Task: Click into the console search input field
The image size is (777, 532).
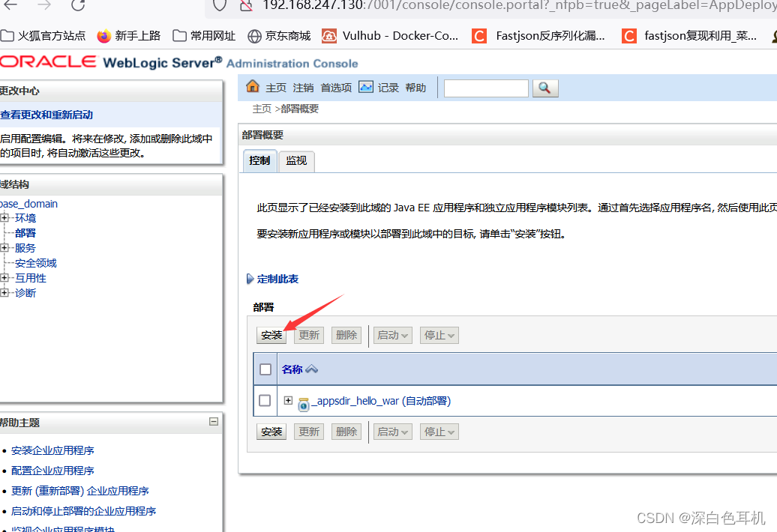Action: 485,88
